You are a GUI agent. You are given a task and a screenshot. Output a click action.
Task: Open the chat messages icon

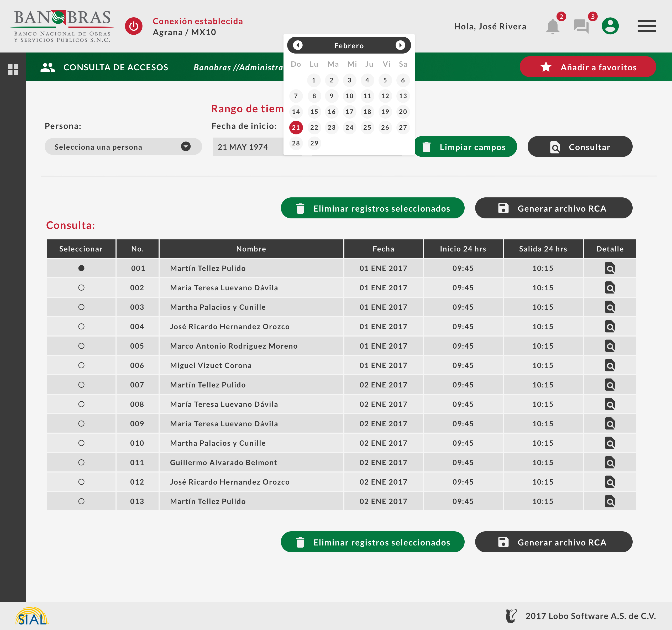click(581, 26)
